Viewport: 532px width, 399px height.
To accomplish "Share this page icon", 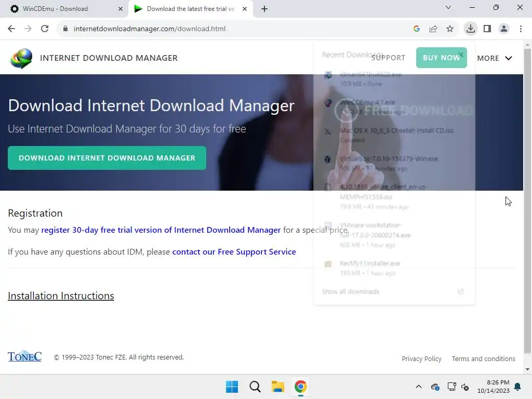I will 433,29.
